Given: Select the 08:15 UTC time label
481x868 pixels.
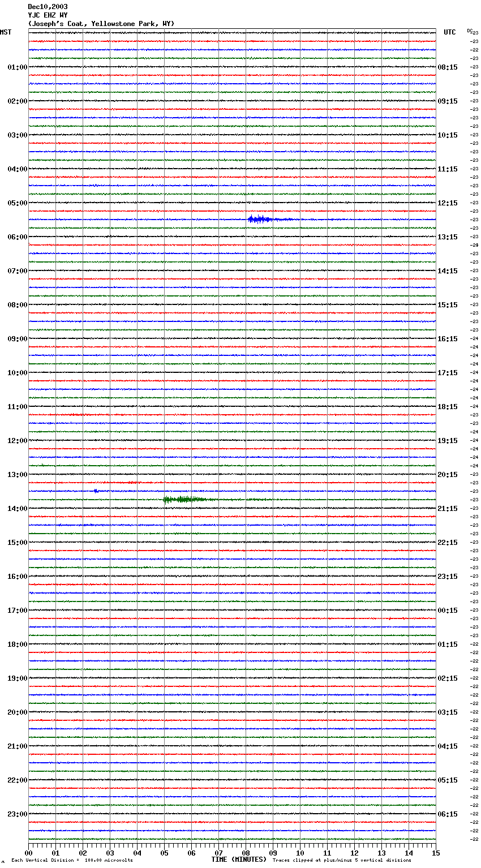Looking at the screenshot, I should [x=448, y=67].
